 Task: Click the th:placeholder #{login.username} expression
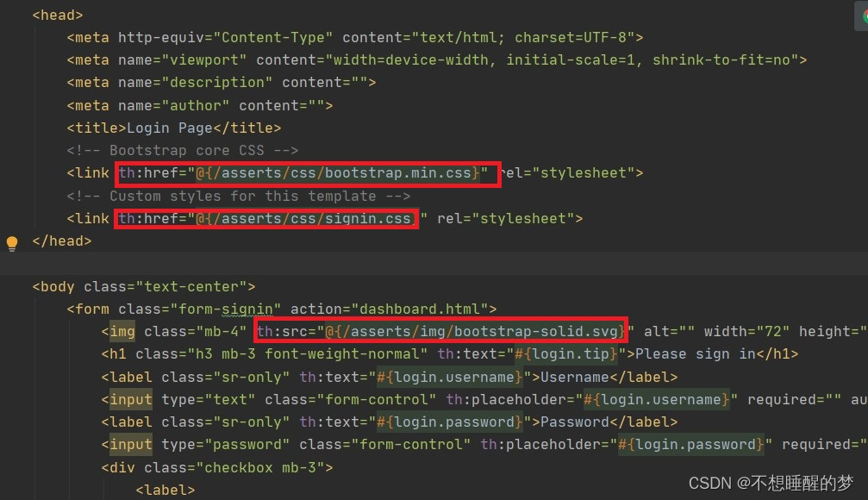click(657, 400)
